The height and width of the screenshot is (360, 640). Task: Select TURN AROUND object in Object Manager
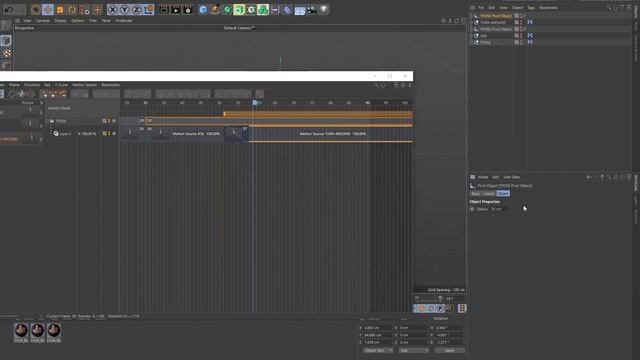pyautogui.click(x=493, y=22)
